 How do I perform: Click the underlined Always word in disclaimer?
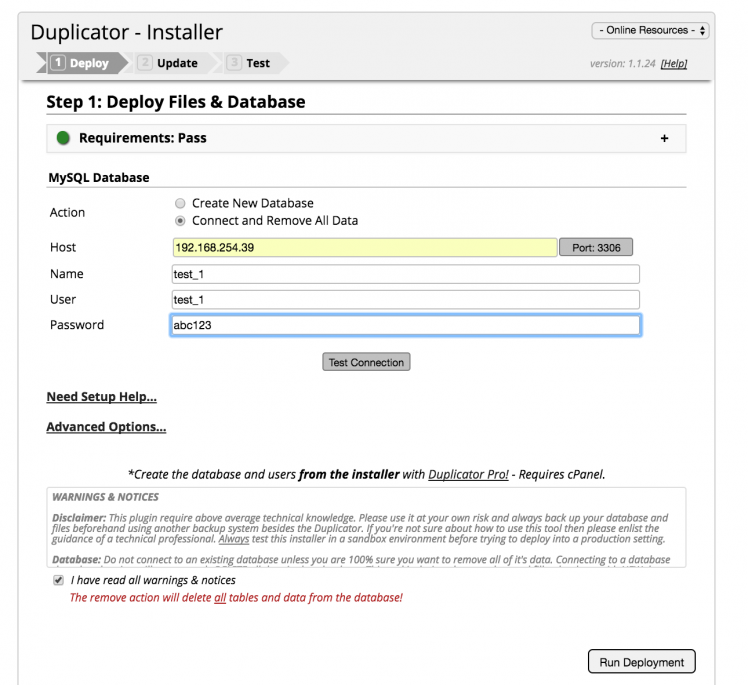click(234, 539)
